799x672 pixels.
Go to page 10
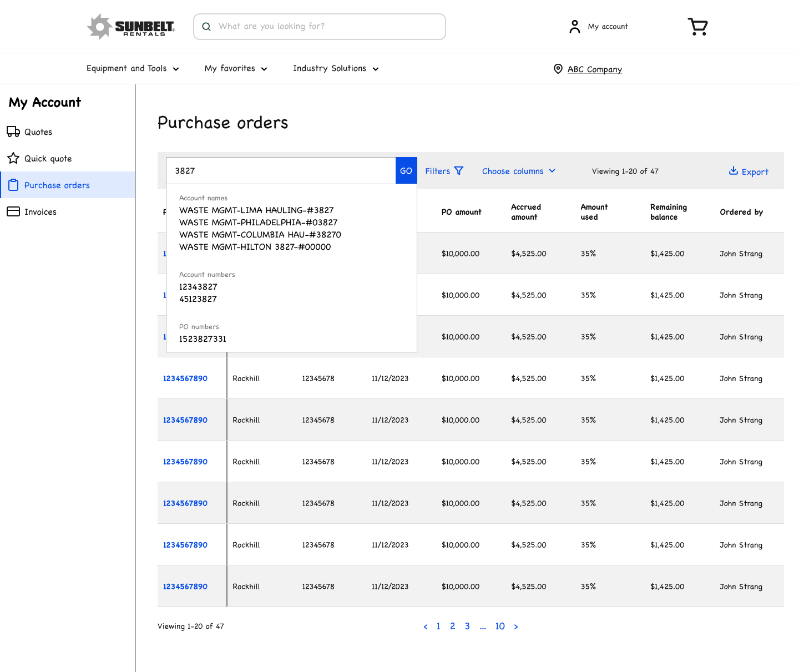click(x=500, y=626)
